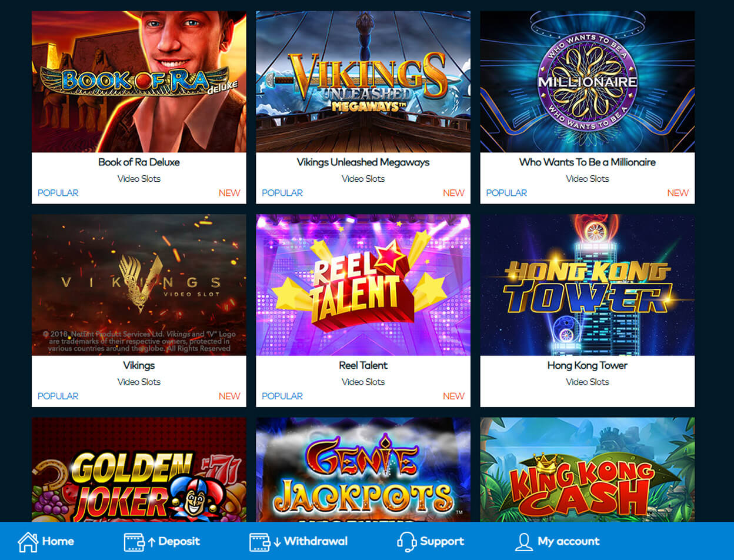
Task: Select the Vikings video slot thumbnail
Action: (x=139, y=285)
